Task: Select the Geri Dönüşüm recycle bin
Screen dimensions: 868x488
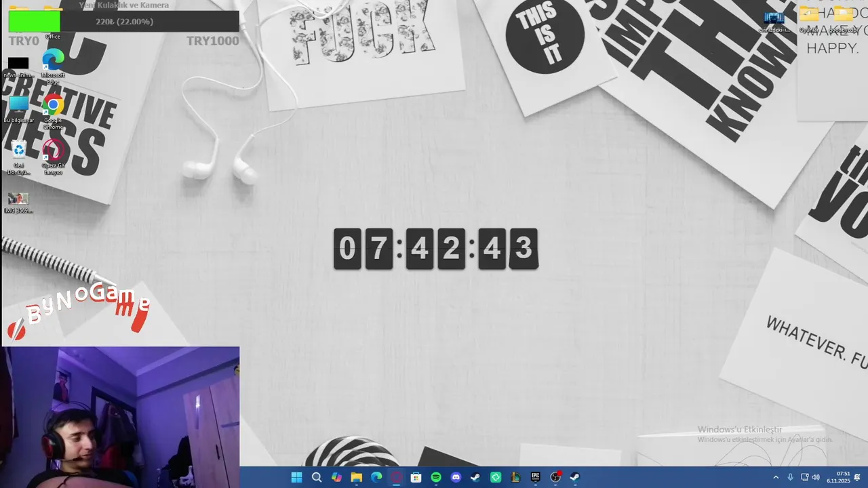Action: pos(18,158)
